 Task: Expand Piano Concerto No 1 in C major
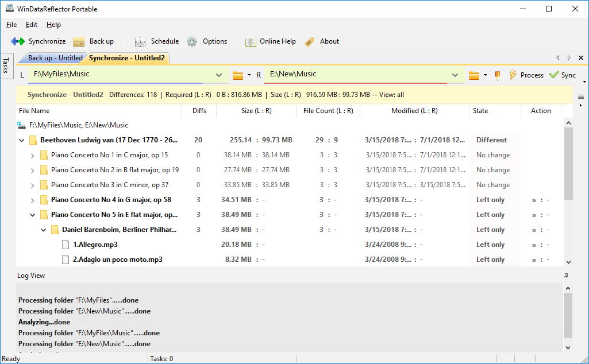33,156
